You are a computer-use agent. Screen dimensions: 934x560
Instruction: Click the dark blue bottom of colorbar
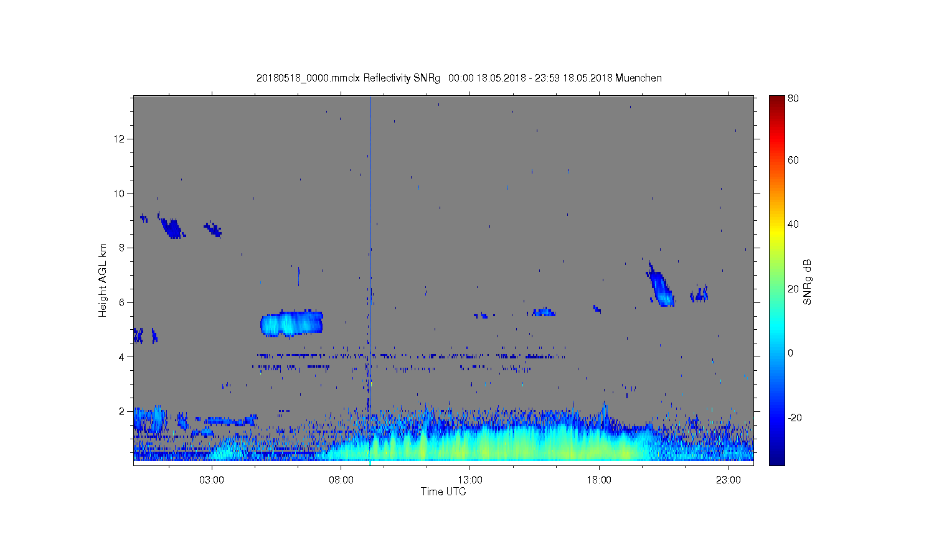tap(776, 459)
